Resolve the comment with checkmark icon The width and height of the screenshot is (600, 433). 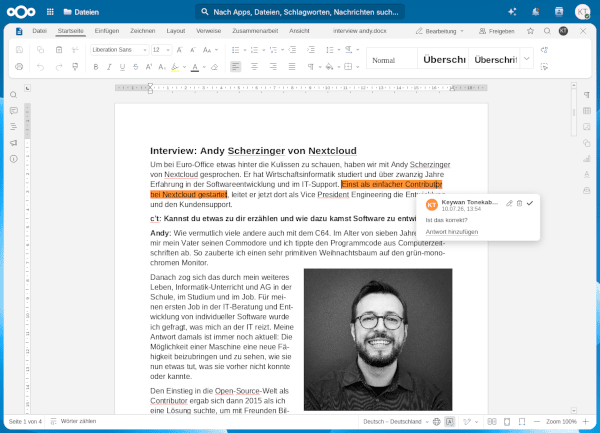(530, 203)
